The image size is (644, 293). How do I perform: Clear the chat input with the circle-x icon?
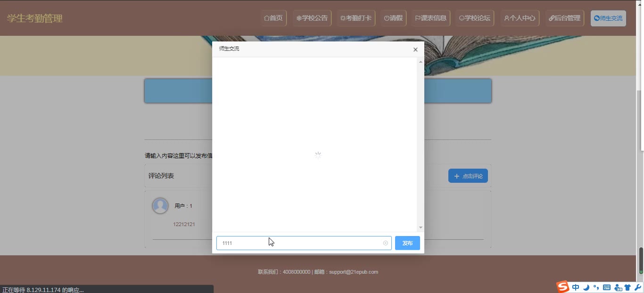click(x=386, y=243)
